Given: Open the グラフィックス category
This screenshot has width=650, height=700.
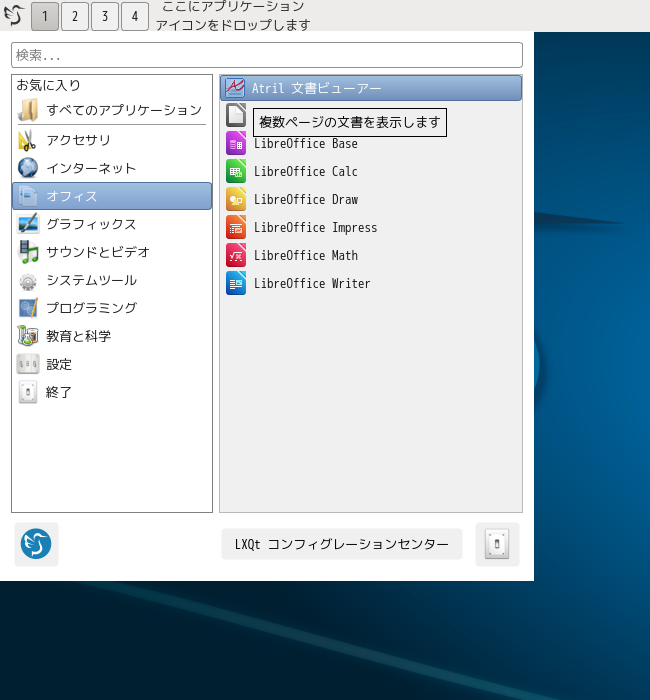Looking at the screenshot, I should pos(112,224).
